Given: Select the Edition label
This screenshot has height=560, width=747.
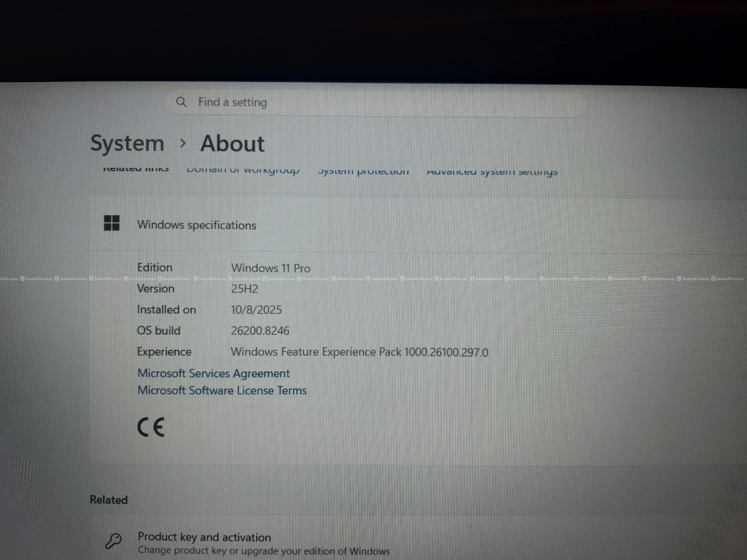Looking at the screenshot, I should (155, 268).
